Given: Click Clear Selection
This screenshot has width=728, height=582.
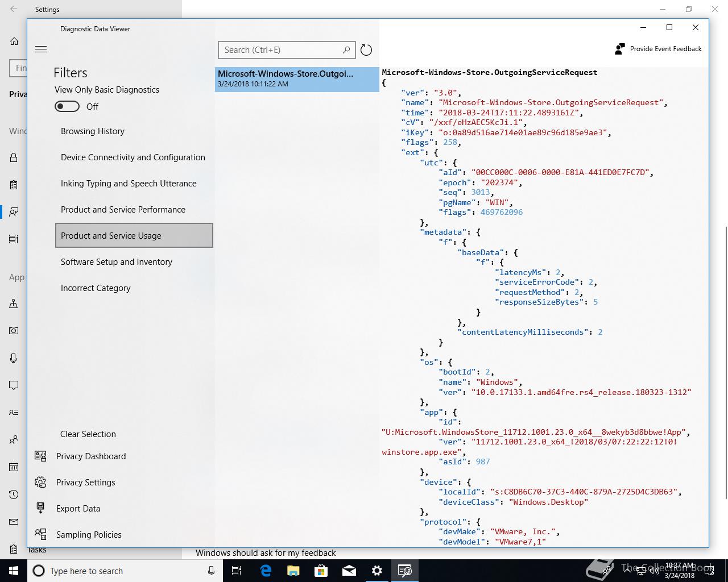Looking at the screenshot, I should (88, 434).
